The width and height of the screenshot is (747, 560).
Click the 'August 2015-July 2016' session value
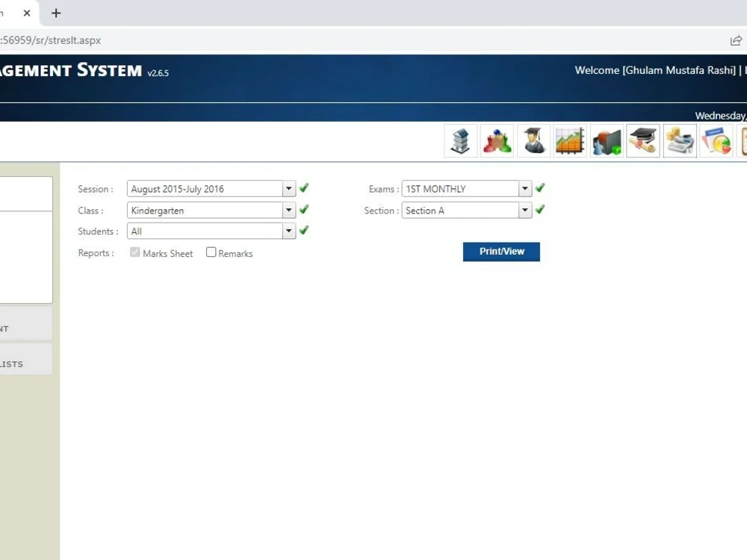coord(177,189)
